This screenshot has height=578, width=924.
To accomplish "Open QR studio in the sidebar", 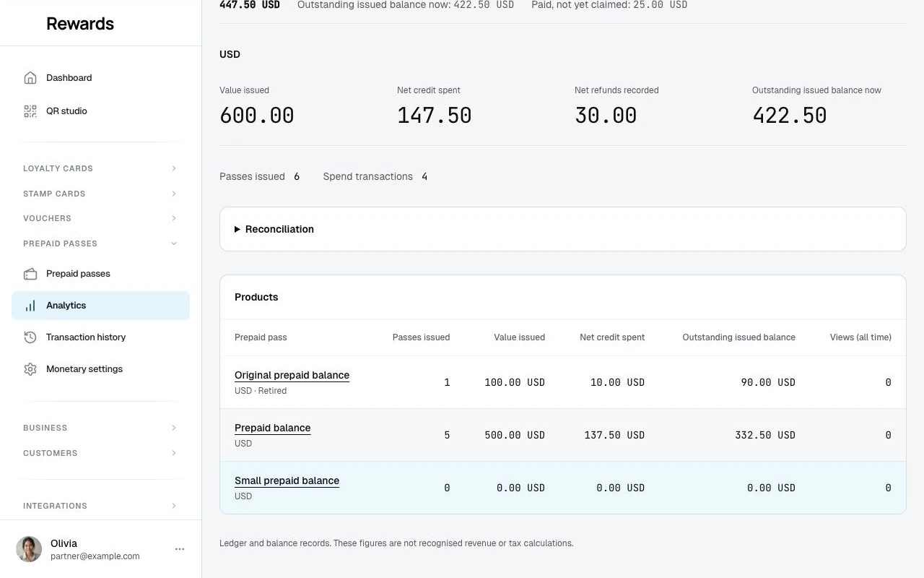I will coord(100,111).
